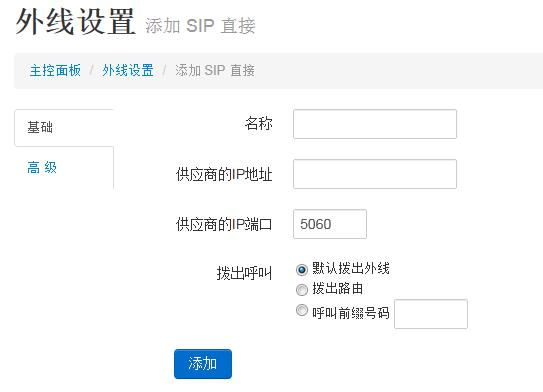543x392 pixels.
Task: Select the 拨出路由 radio button
Action: 302,289
